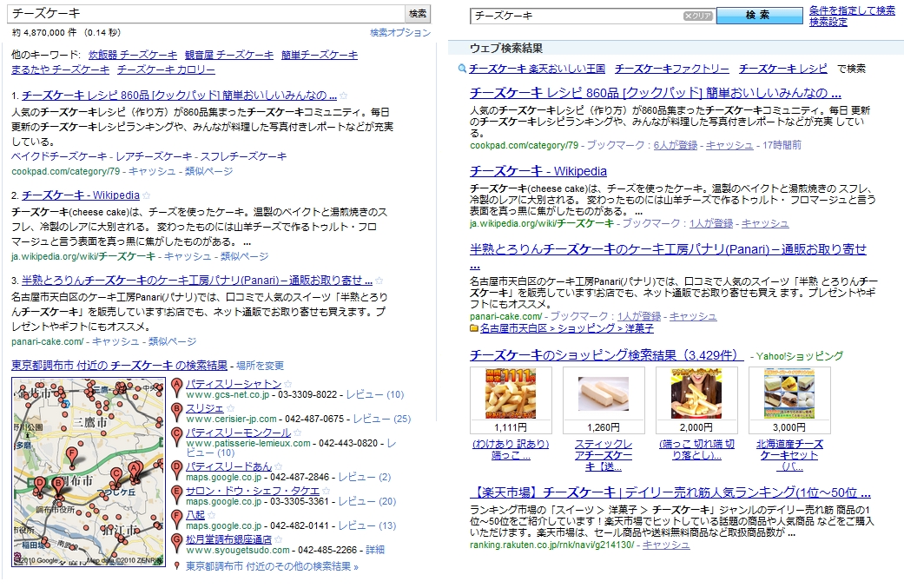Open the 2,000円 product thumbnail
Viewport: 904px width, 588px height.
[x=696, y=394]
